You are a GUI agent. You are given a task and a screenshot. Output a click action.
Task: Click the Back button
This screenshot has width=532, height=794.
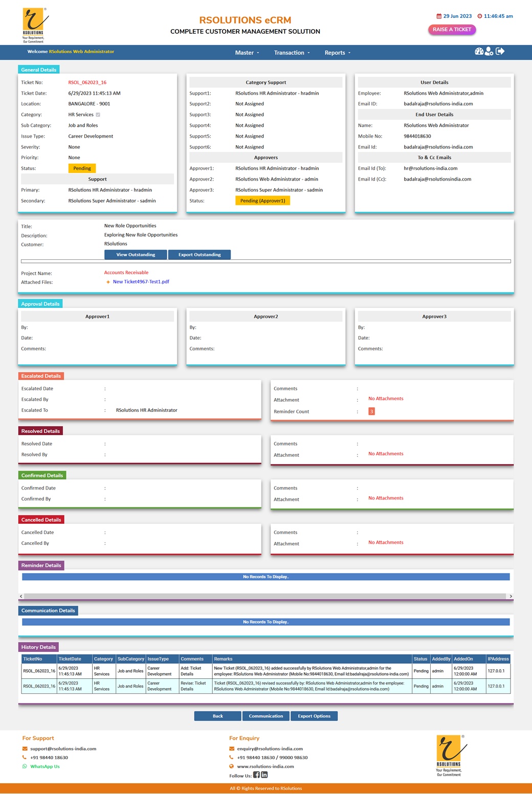coord(217,716)
